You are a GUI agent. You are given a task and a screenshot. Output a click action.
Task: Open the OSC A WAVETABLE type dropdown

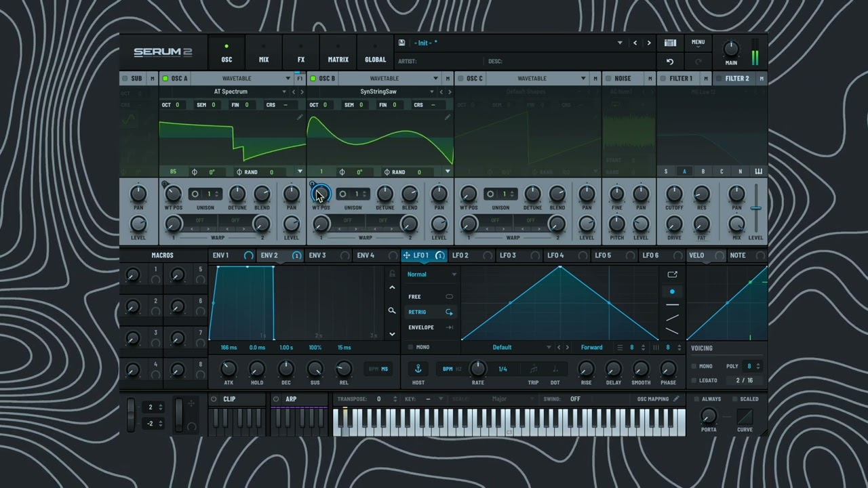[288, 79]
